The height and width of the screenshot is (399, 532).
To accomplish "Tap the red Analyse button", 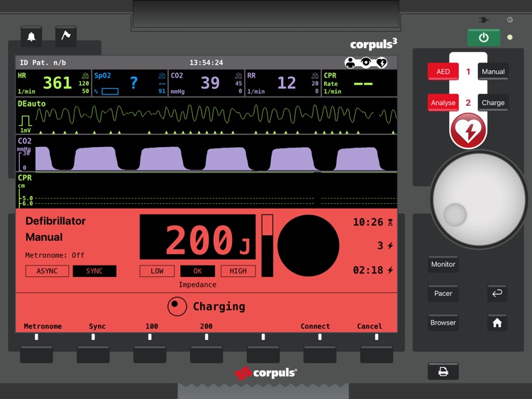I will pos(443,102).
